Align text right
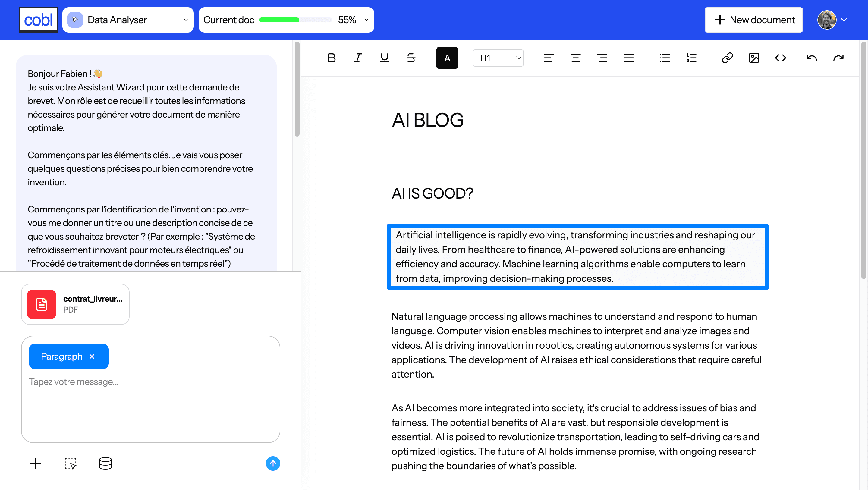Screen dimensions: 868x490 (602, 58)
